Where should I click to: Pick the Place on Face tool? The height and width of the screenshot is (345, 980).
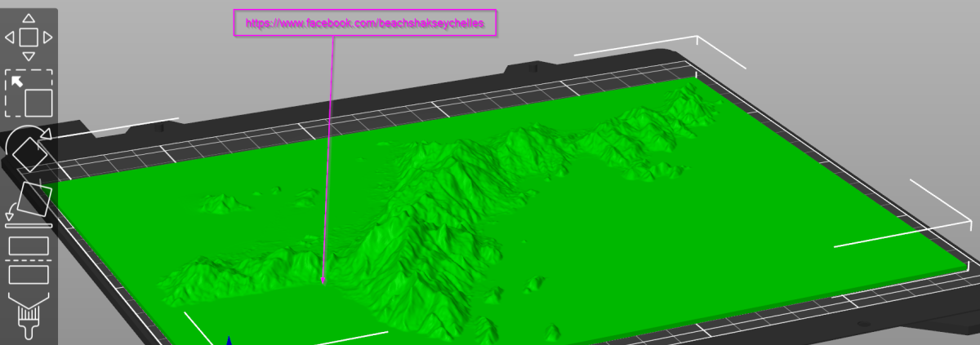coord(30,204)
